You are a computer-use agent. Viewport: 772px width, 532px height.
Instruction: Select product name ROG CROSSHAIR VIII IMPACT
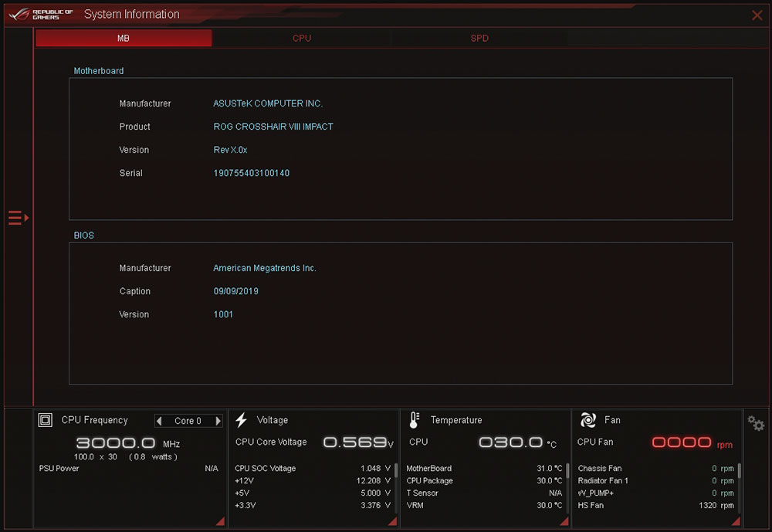click(x=273, y=127)
